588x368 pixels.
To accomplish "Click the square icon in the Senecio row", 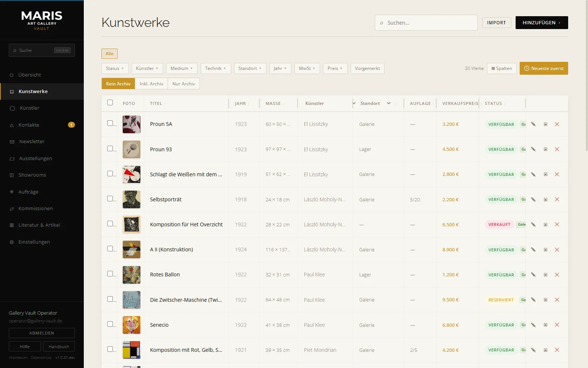I will pyautogui.click(x=545, y=325).
